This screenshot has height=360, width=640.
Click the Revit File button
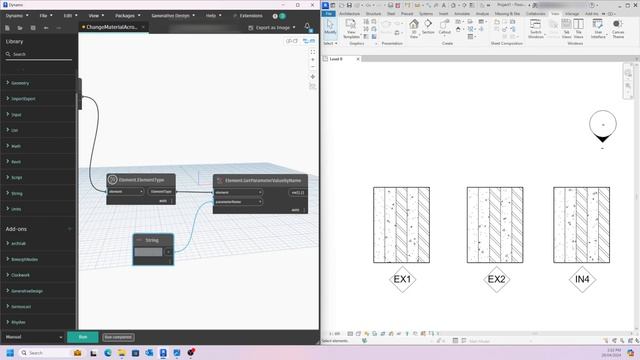point(329,14)
